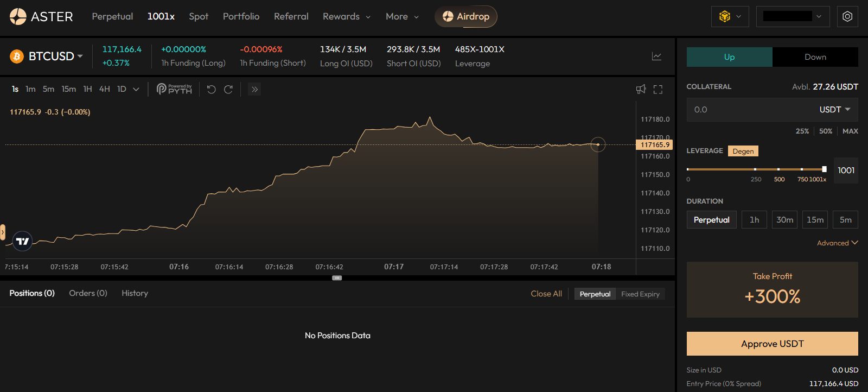868x392 pixels.
Task: Click the Bitcoin BTCUSD coin icon
Action: [17, 56]
